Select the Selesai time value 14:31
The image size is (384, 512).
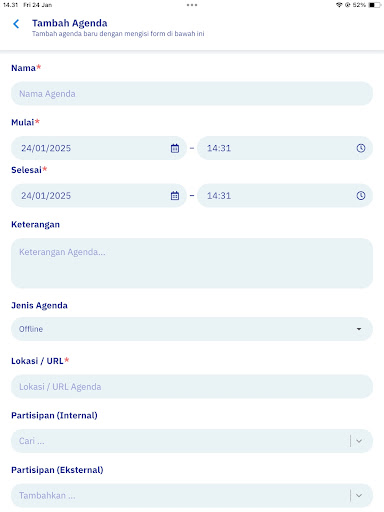tap(219, 196)
